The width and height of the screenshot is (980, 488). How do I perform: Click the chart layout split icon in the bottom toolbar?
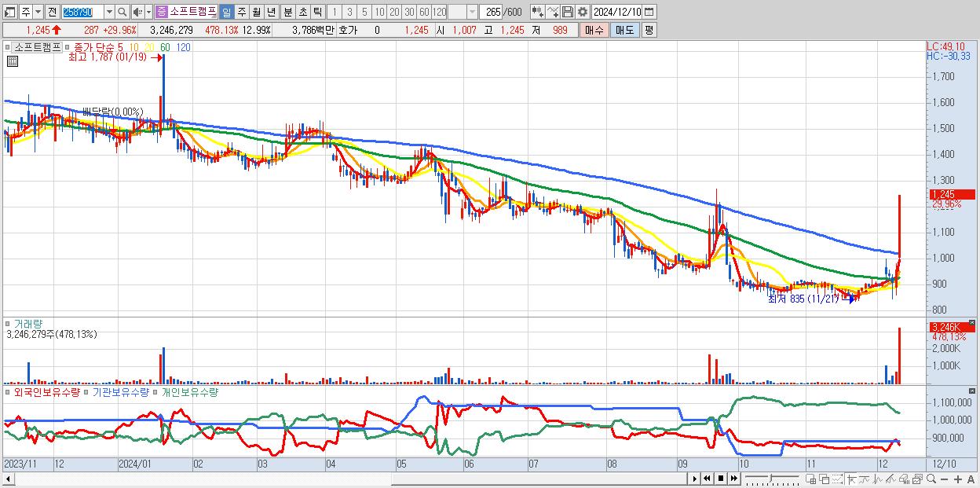(x=811, y=479)
